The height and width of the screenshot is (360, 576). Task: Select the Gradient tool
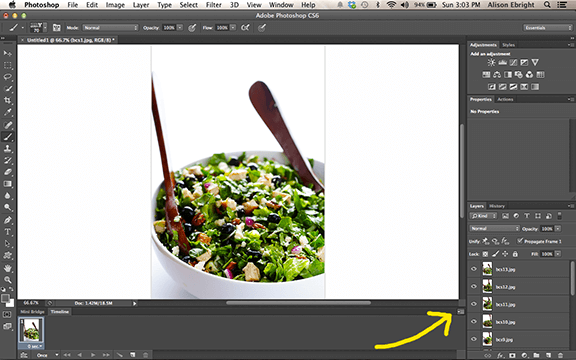click(7, 184)
